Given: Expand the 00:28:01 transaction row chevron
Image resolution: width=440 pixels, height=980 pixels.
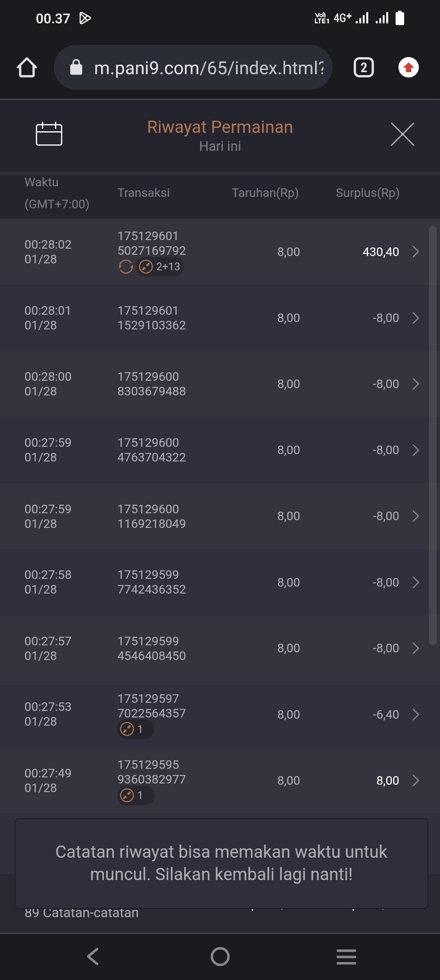Looking at the screenshot, I should tap(416, 318).
